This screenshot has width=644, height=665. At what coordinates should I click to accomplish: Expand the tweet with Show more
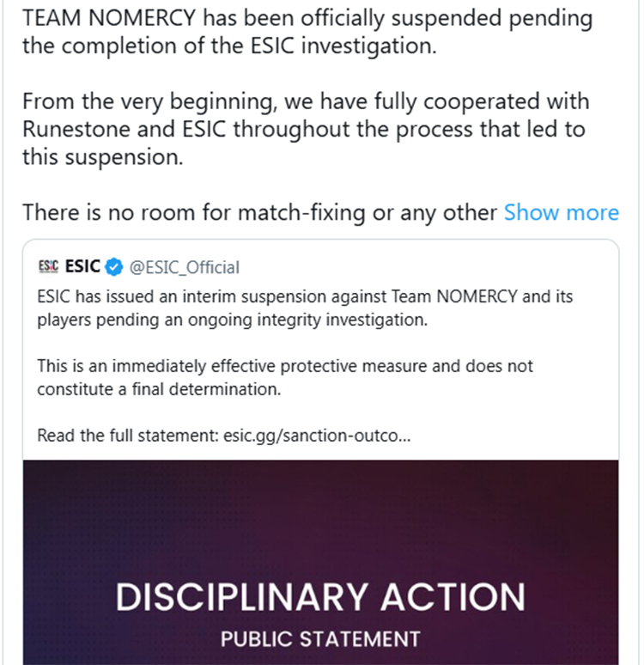[x=561, y=212]
